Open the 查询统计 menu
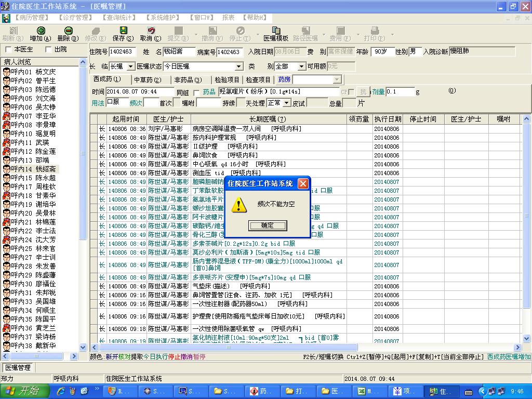This screenshot has height=399, width=532. (x=119, y=18)
